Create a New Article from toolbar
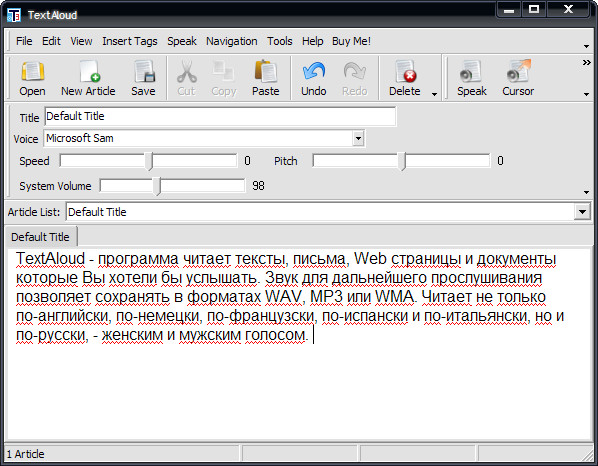Image resolution: width=598 pixels, height=466 pixels. pyautogui.click(x=88, y=79)
